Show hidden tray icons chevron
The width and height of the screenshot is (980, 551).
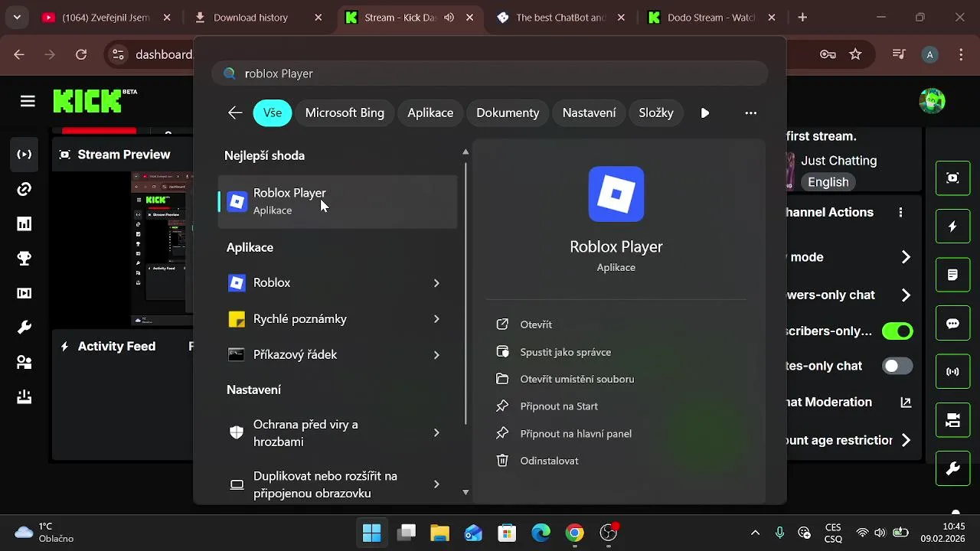[755, 533]
